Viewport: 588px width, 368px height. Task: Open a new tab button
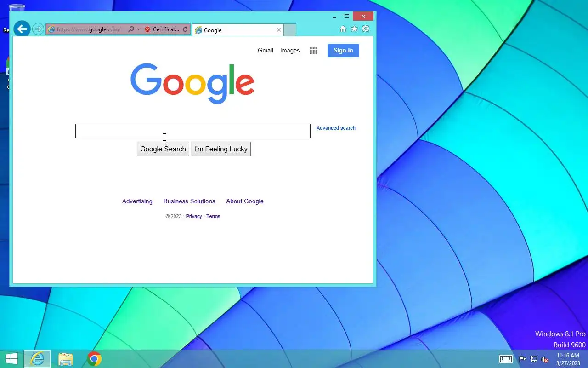coord(290,30)
